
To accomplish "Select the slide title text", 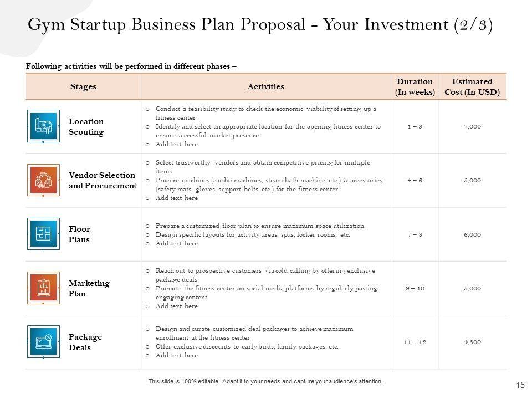I will [260, 25].
